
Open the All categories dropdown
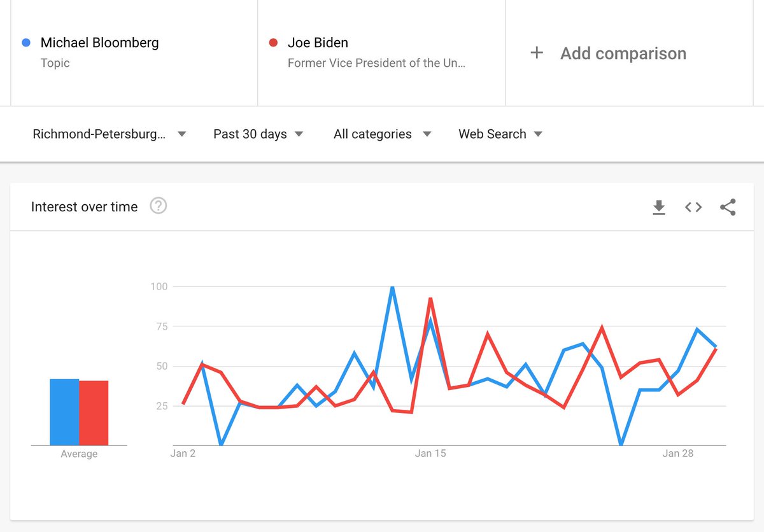coord(382,134)
